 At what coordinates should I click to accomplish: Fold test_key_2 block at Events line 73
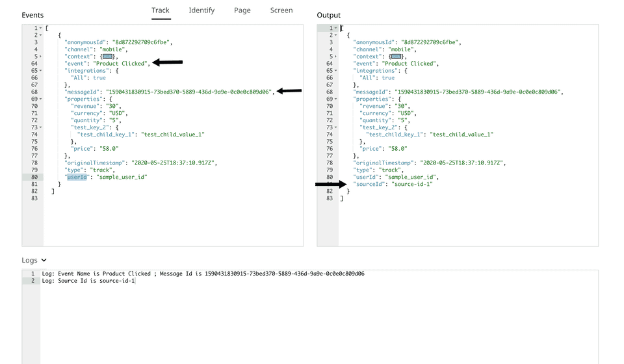point(41,127)
